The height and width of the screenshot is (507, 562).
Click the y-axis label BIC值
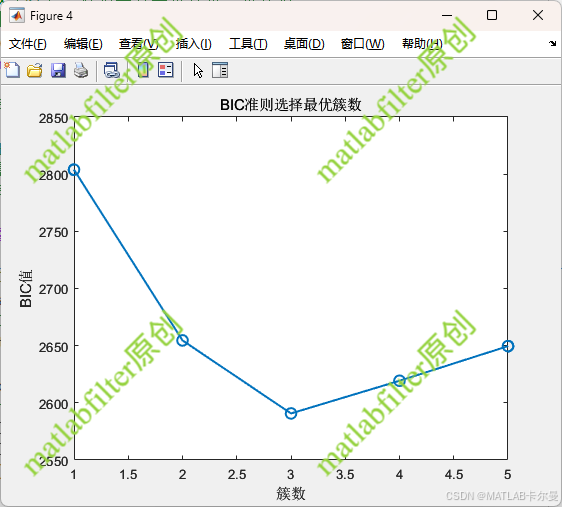click(26, 288)
